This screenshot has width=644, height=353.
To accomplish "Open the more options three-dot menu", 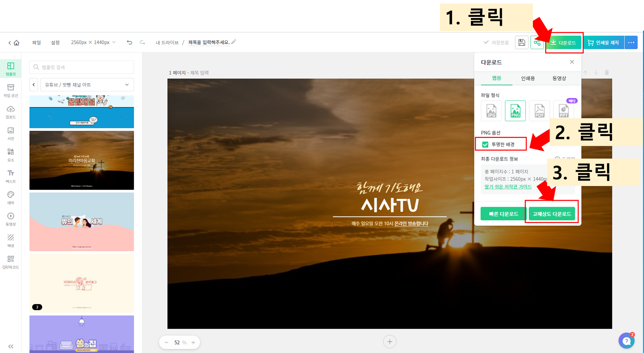I will (631, 43).
